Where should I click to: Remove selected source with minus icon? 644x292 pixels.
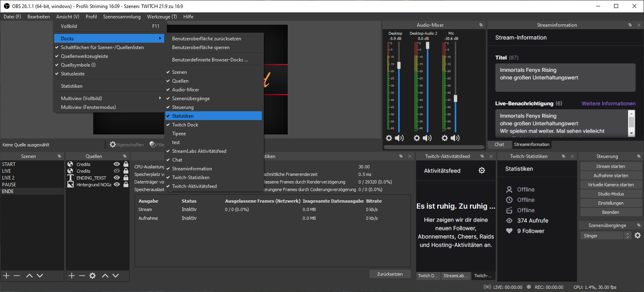(82, 276)
